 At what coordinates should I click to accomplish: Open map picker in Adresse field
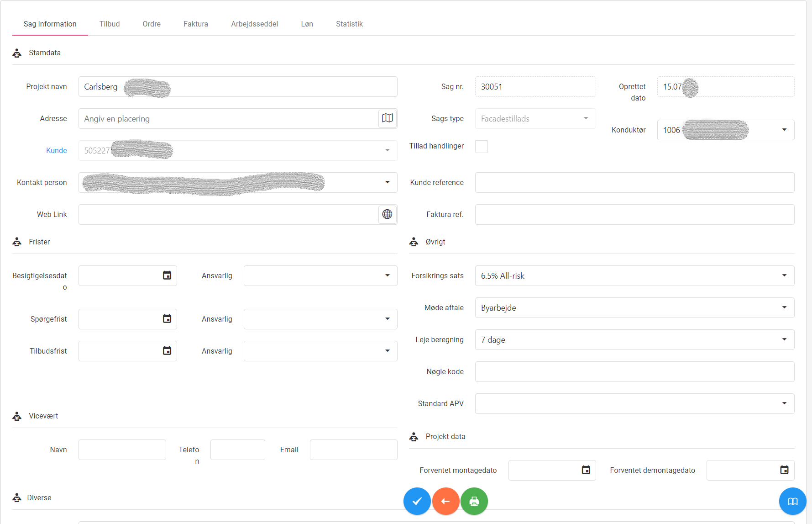pos(387,118)
